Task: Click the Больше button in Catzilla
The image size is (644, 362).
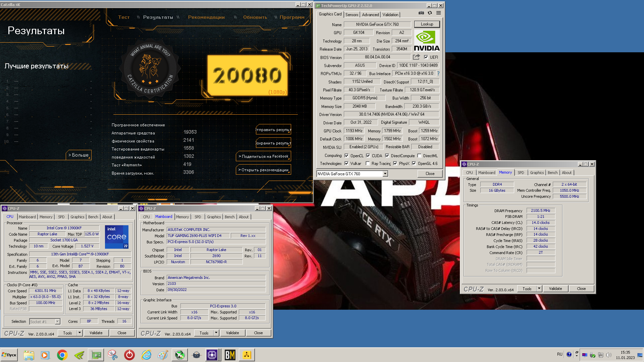Action: [x=78, y=155]
